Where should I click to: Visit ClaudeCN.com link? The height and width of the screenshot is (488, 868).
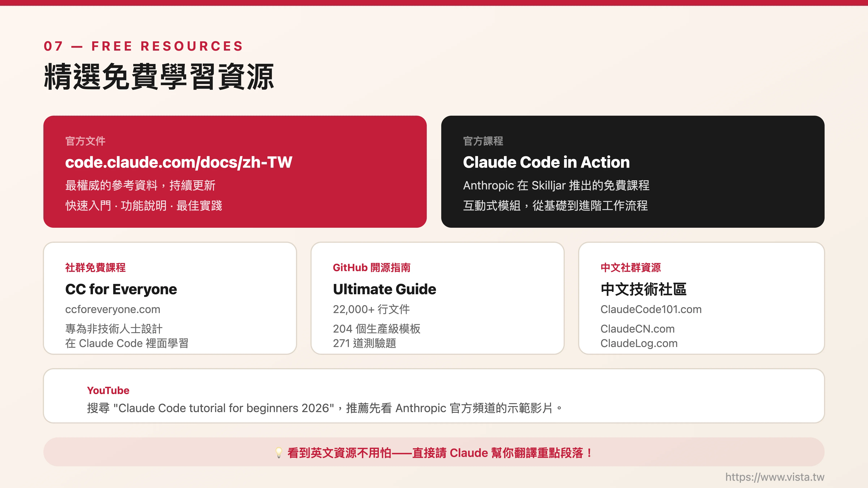637,329
